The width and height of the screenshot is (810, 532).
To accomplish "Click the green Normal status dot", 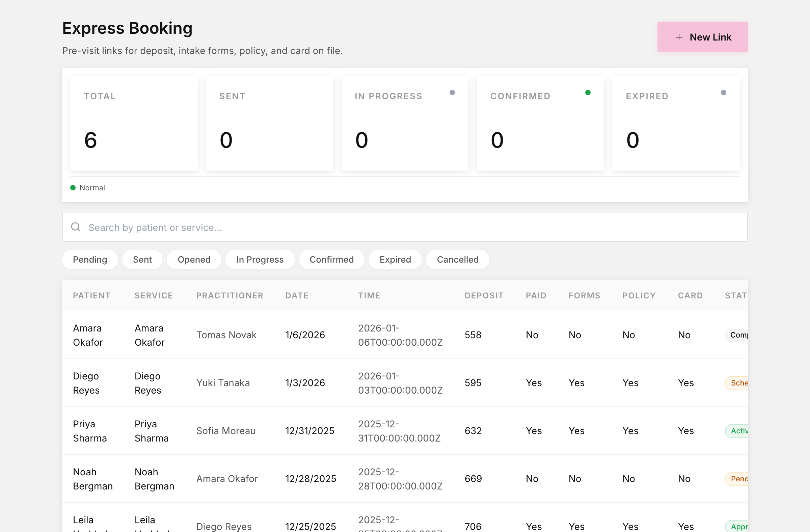I will (73, 188).
